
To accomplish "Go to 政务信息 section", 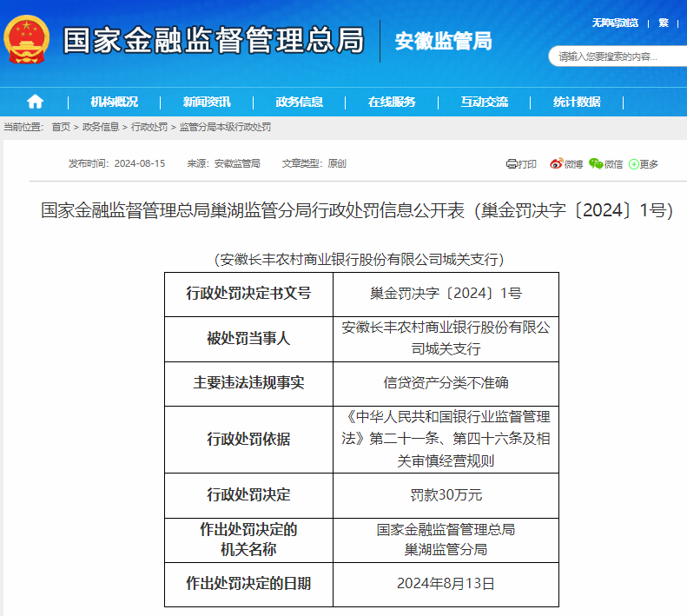I will (300, 102).
